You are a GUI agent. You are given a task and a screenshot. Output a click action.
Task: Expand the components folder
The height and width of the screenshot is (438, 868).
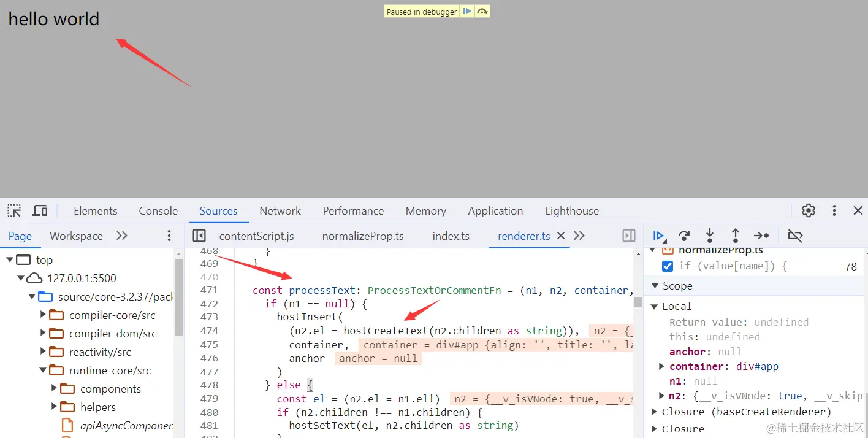(54, 389)
